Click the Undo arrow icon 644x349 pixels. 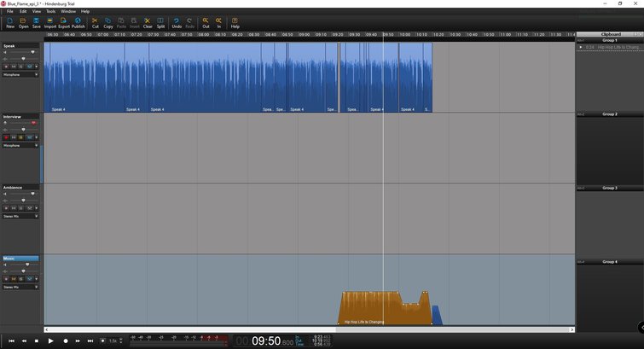177,22
